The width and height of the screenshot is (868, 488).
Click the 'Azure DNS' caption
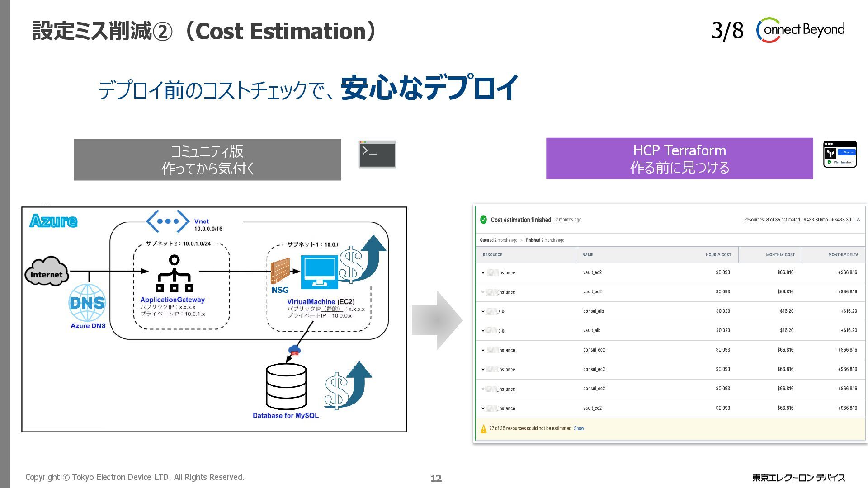click(88, 326)
